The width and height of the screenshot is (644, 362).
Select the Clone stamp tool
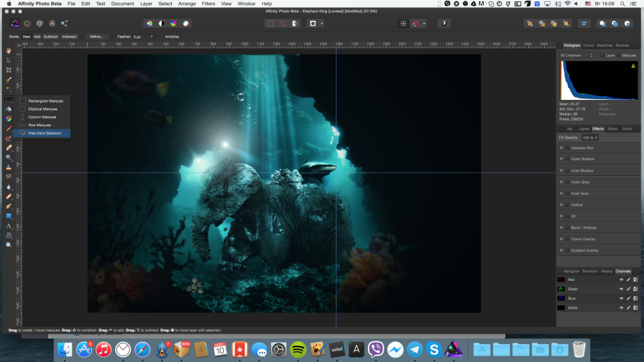coord(9,167)
